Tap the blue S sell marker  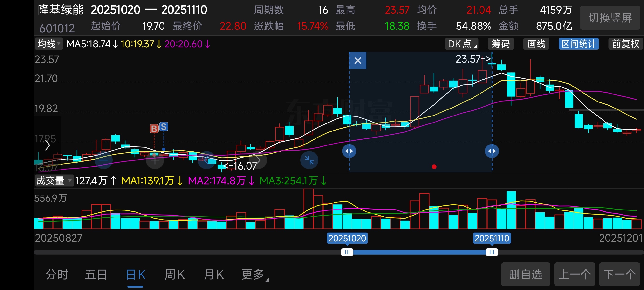164,127
